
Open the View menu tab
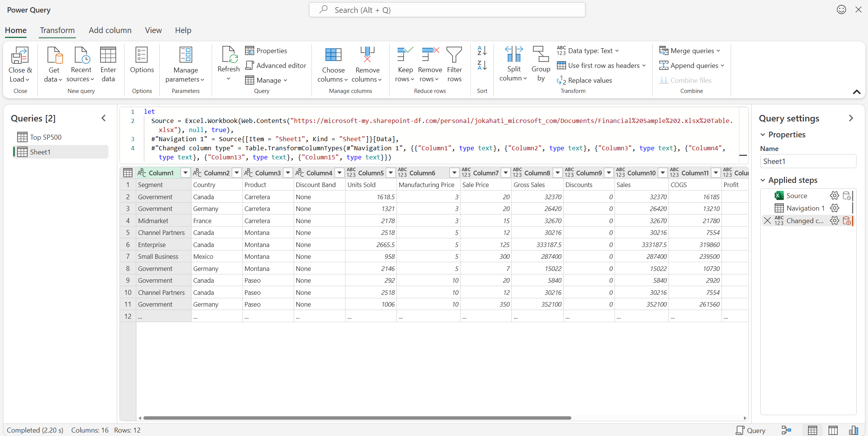(x=153, y=30)
